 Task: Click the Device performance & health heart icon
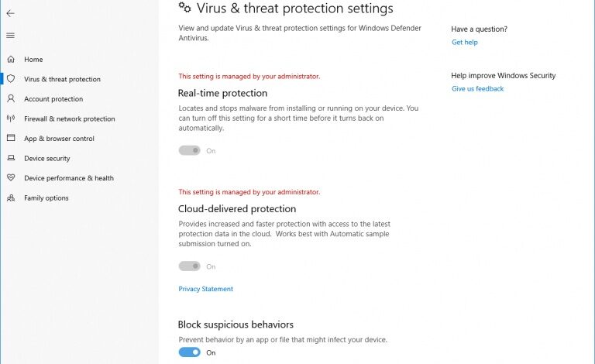tap(11, 178)
